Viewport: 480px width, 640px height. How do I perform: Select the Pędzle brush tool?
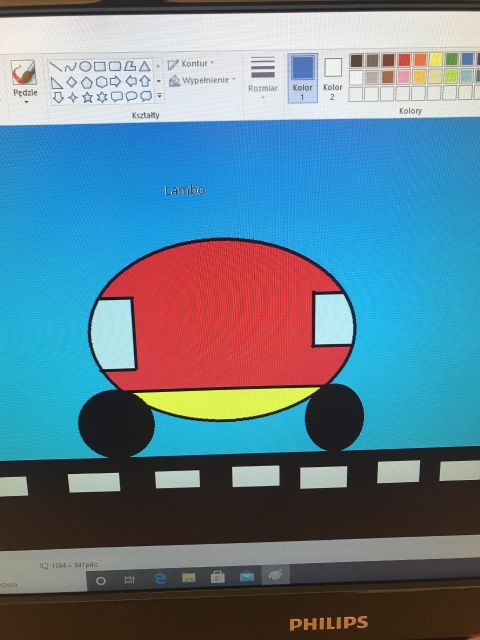click(x=24, y=80)
